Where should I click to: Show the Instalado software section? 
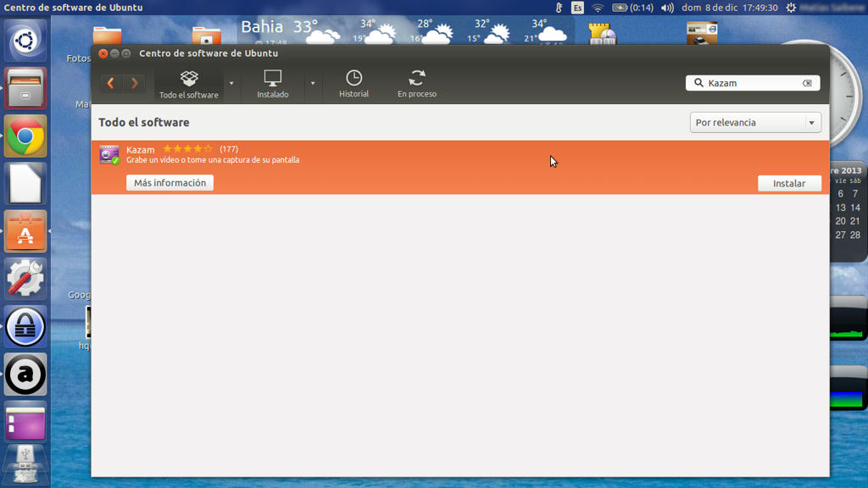click(273, 84)
